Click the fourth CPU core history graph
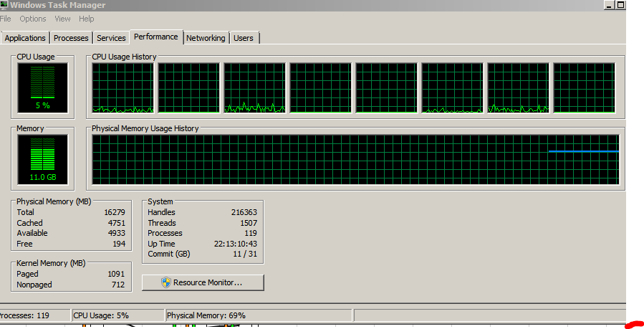The height and width of the screenshot is (329, 644). pos(321,88)
